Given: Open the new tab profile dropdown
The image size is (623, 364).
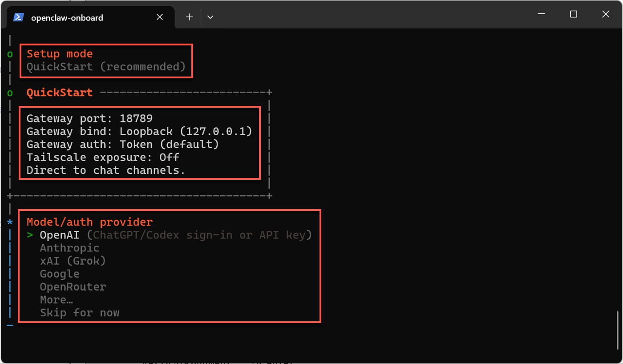Looking at the screenshot, I should [210, 17].
